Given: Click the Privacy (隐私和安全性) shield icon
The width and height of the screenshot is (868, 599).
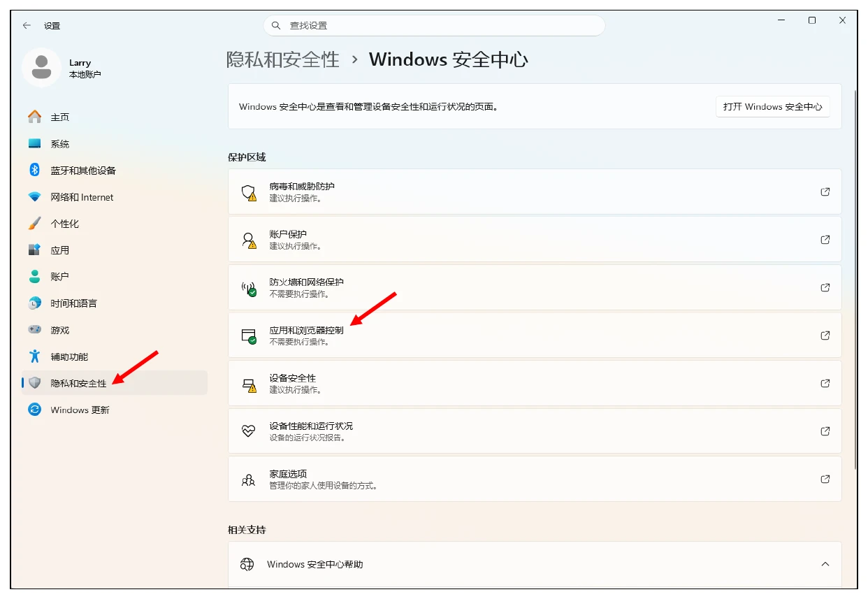Looking at the screenshot, I should click(35, 383).
